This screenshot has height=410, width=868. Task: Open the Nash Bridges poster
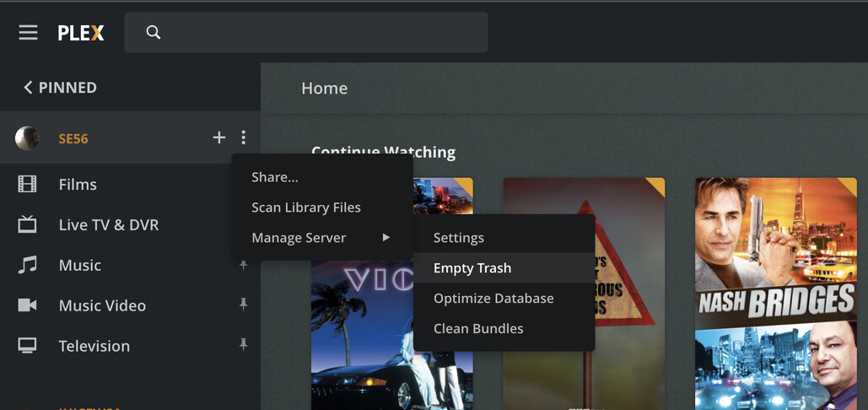pos(775,294)
